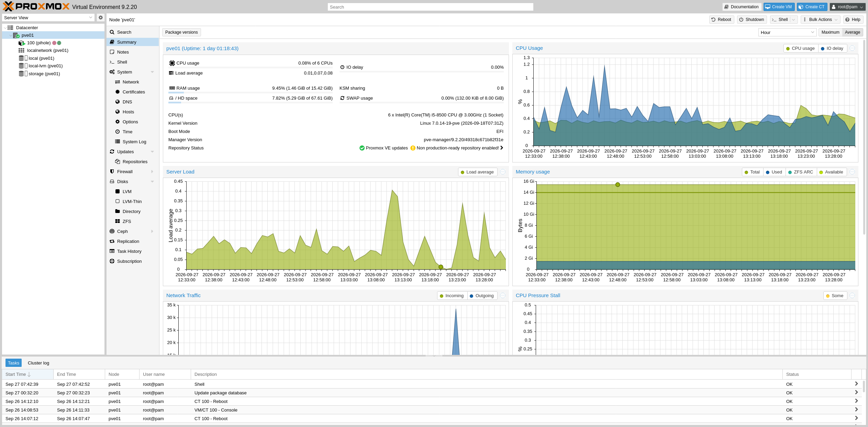
Task: Open Search in the node menu
Action: (132, 32)
